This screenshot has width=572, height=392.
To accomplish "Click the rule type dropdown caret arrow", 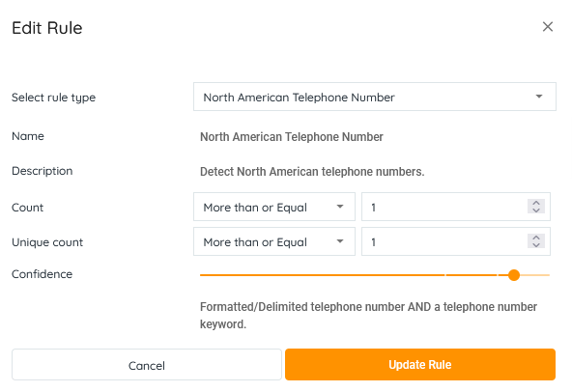I will click(x=539, y=97).
